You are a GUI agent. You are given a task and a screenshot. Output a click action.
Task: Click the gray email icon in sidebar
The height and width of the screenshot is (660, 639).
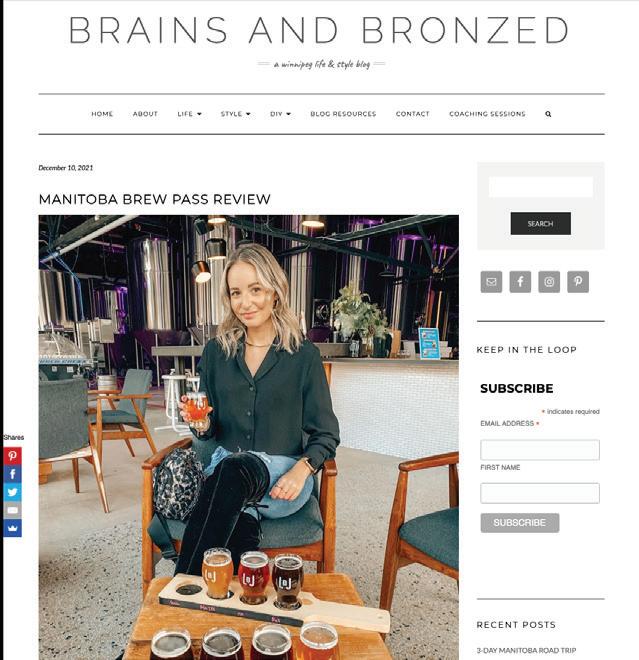491,282
